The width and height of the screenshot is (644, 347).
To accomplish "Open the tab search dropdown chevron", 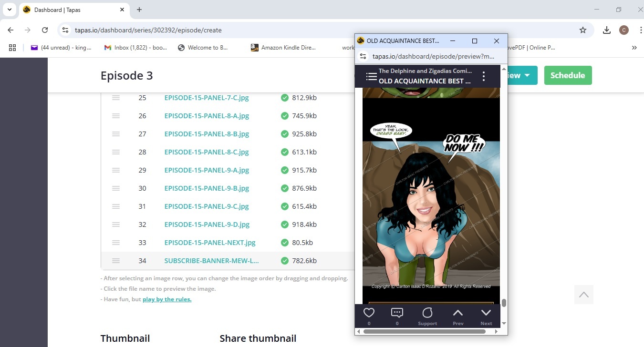I will pyautogui.click(x=9, y=10).
